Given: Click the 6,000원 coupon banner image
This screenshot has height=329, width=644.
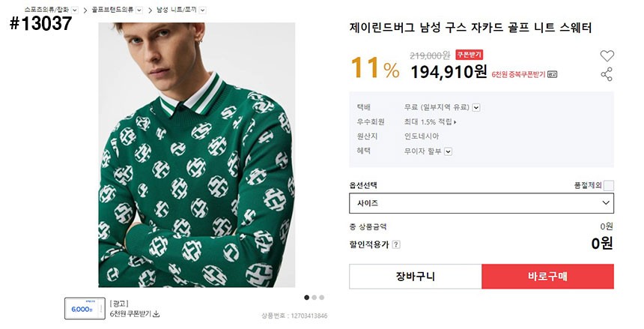Looking at the screenshot, I should (x=83, y=308).
